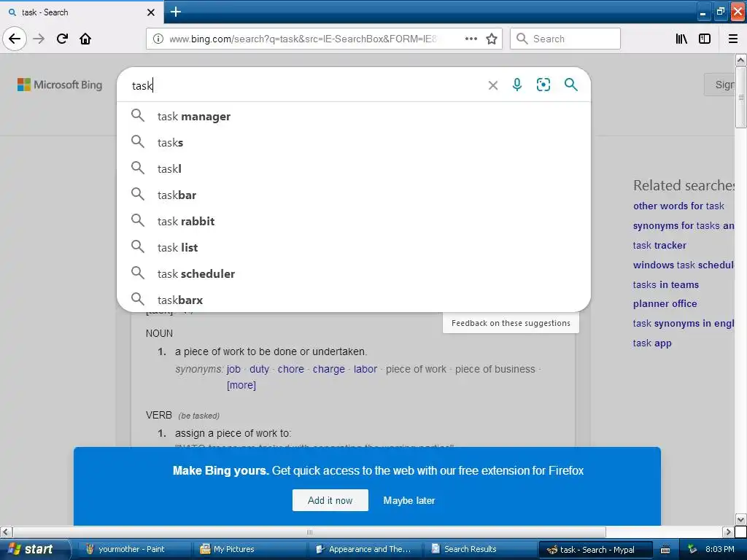The image size is (747, 560).
Task: Go back to the previous page
Action: tap(15, 39)
